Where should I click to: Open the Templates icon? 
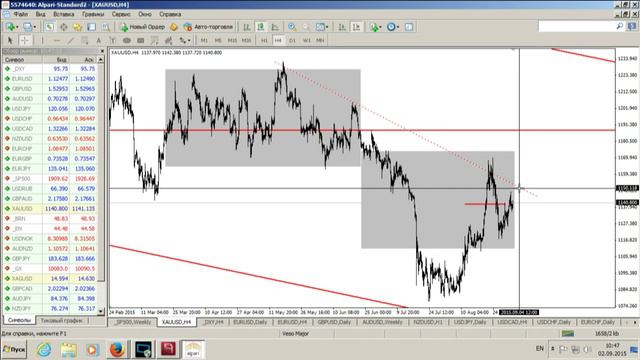point(409,27)
